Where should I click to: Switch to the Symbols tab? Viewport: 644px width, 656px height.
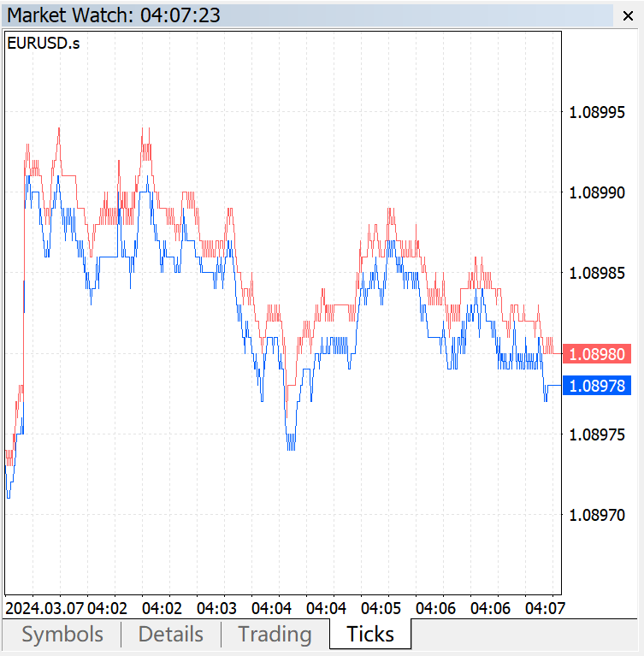point(62,635)
